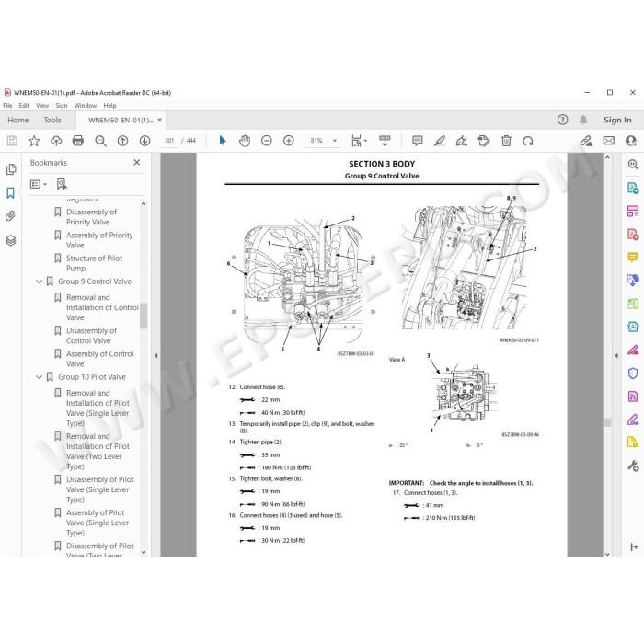Share a link to this file
Screen dimensions: 644x644
tap(586, 141)
